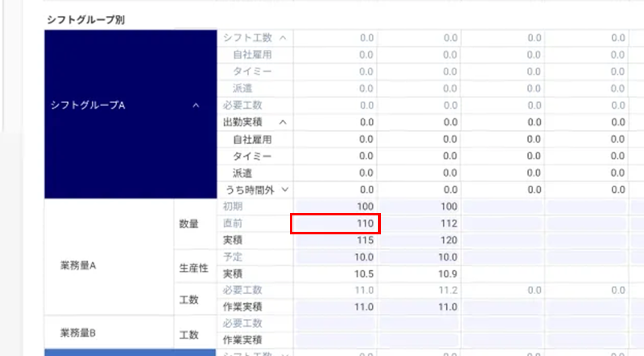The image size is (644, 356).
Task: Click the greyed 自社雇用 label under シフト工数
Action: pyautogui.click(x=252, y=55)
